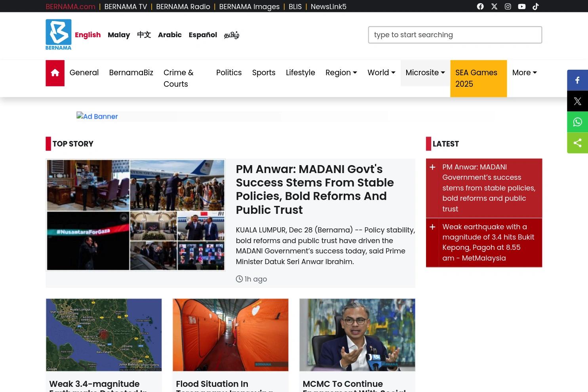Switch language to Chinese (中文)
Screen dimensions: 588x392
(144, 35)
